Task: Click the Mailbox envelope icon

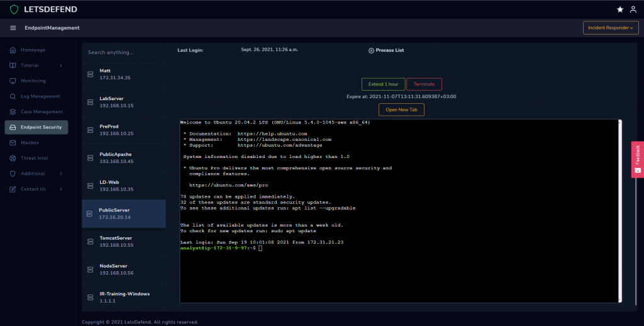Action: pos(13,143)
